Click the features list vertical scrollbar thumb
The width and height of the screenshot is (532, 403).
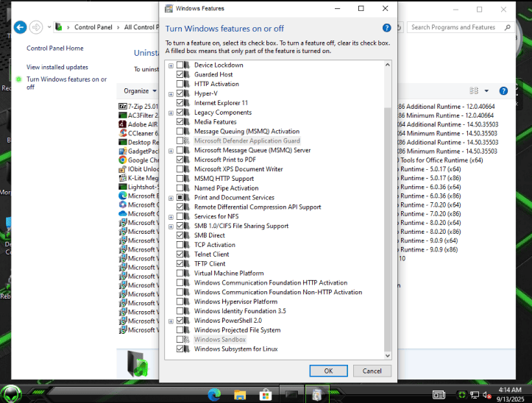pyautogui.click(x=388, y=229)
